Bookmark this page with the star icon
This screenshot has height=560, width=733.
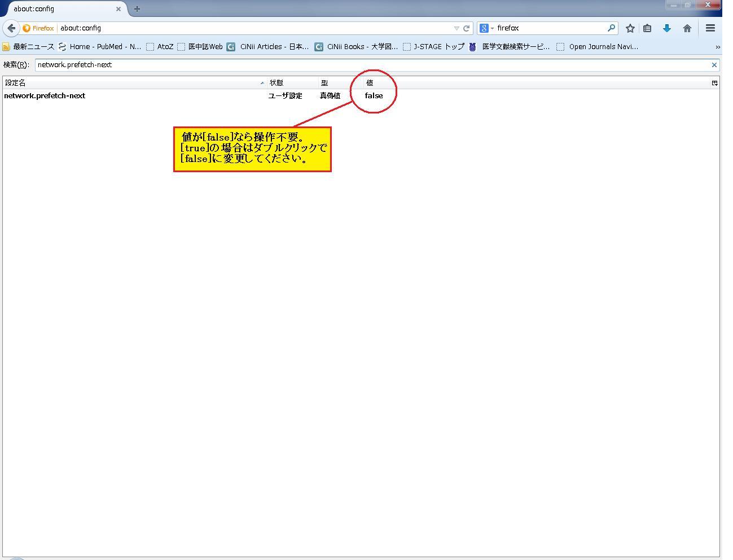pos(630,28)
